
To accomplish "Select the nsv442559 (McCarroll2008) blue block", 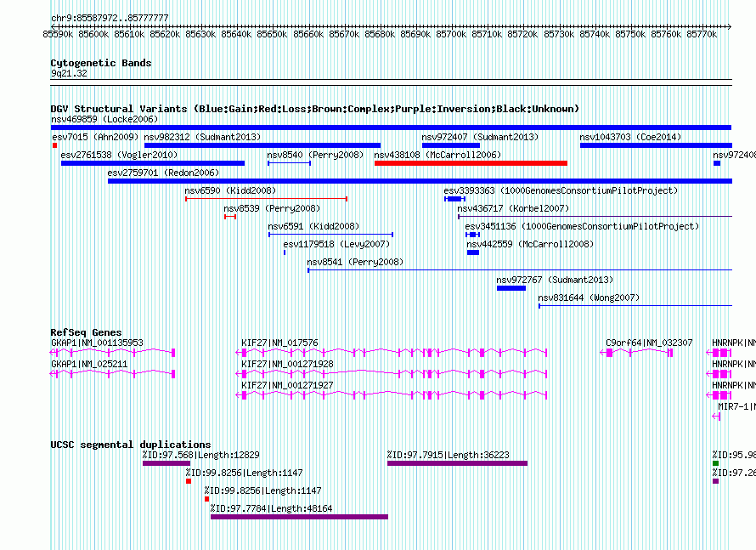I will pyautogui.click(x=473, y=252).
